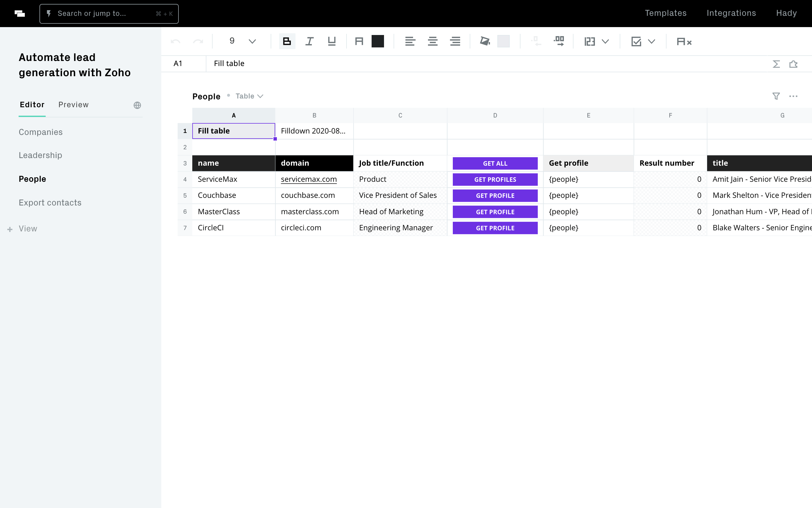Click the text color icon
812x508 pixels.
pyautogui.click(x=359, y=41)
